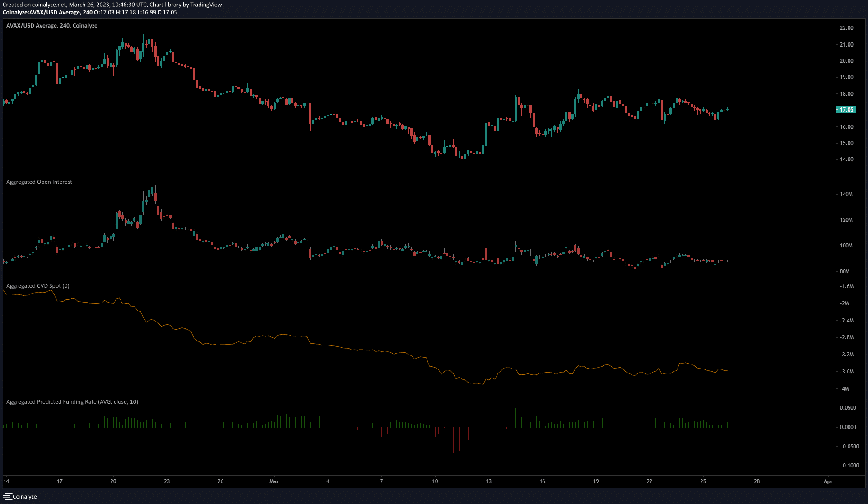Click the -2.4M CVD axis label
This screenshot has height=504, width=868.
tap(847, 321)
